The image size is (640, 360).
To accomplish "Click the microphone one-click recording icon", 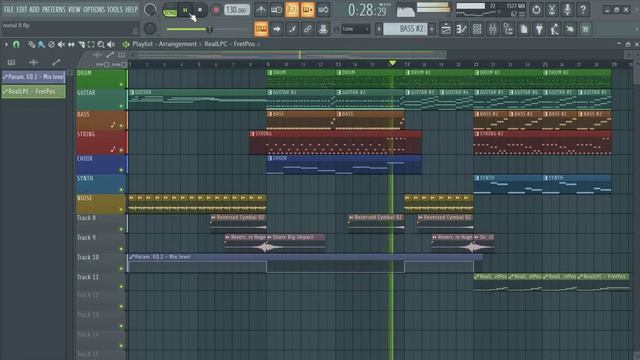I will point(567,9).
